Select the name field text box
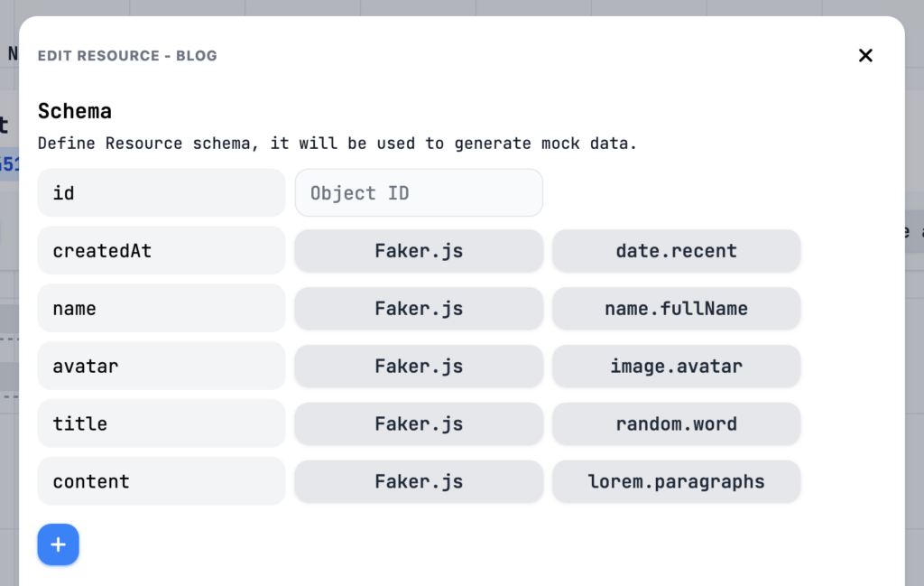Image resolution: width=924 pixels, height=586 pixels. 161,308
